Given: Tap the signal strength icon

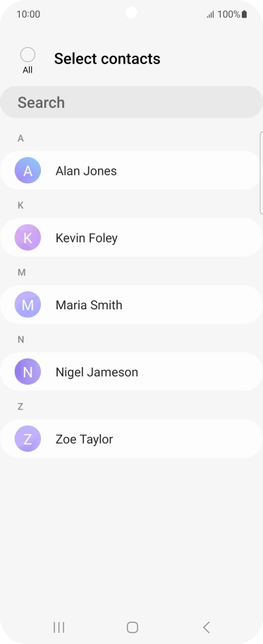Looking at the screenshot, I should click(x=210, y=15).
